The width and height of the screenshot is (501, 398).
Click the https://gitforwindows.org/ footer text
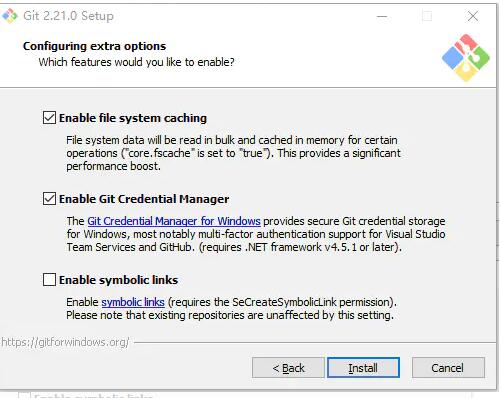(65, 342)
